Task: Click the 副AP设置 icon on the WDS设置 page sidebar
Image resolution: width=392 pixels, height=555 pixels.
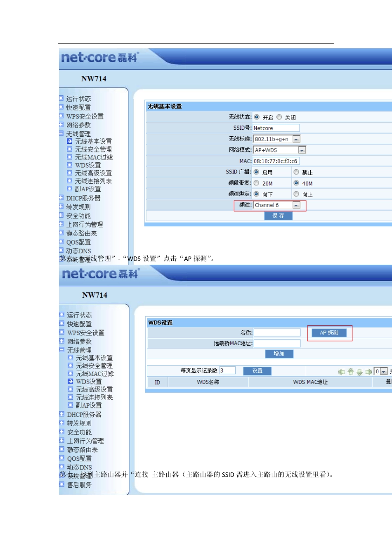Action: click(70, 405)
